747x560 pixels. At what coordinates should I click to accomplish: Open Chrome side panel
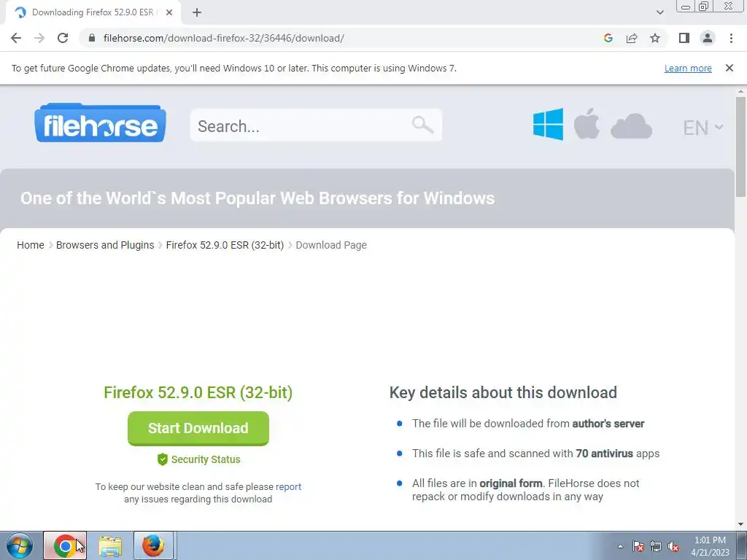coord(684,38)
